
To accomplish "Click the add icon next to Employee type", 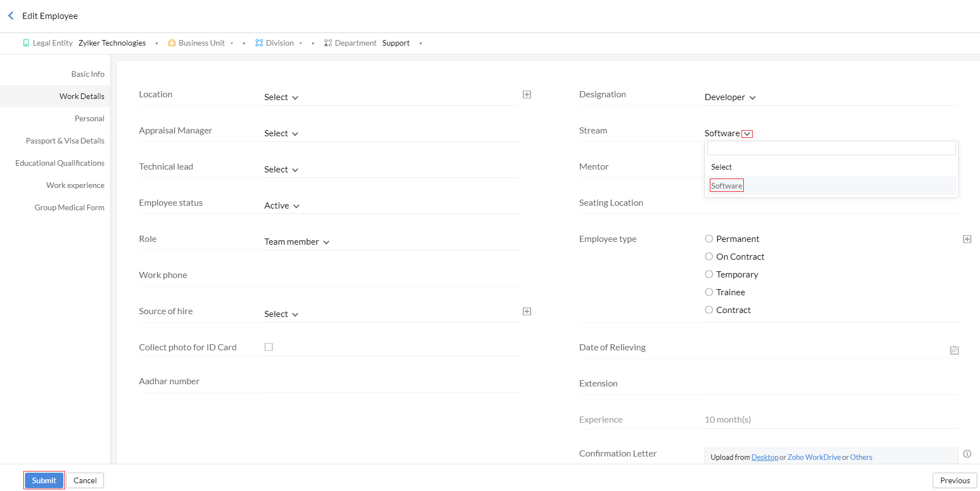I will pyautogui.click(x=967, y=239).
